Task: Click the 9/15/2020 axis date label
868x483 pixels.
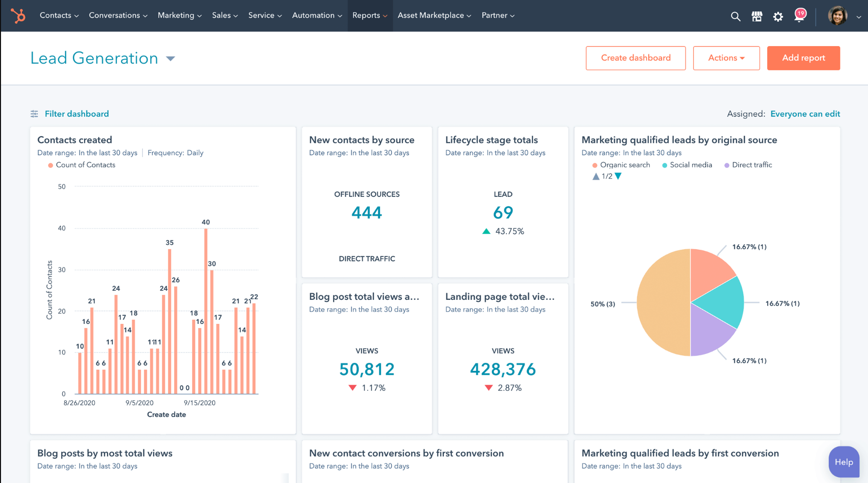Action: [x=199, y=403]
